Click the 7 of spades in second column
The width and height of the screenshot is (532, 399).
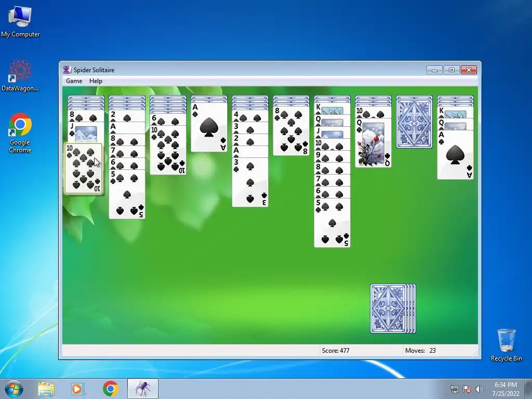(127, 152)
